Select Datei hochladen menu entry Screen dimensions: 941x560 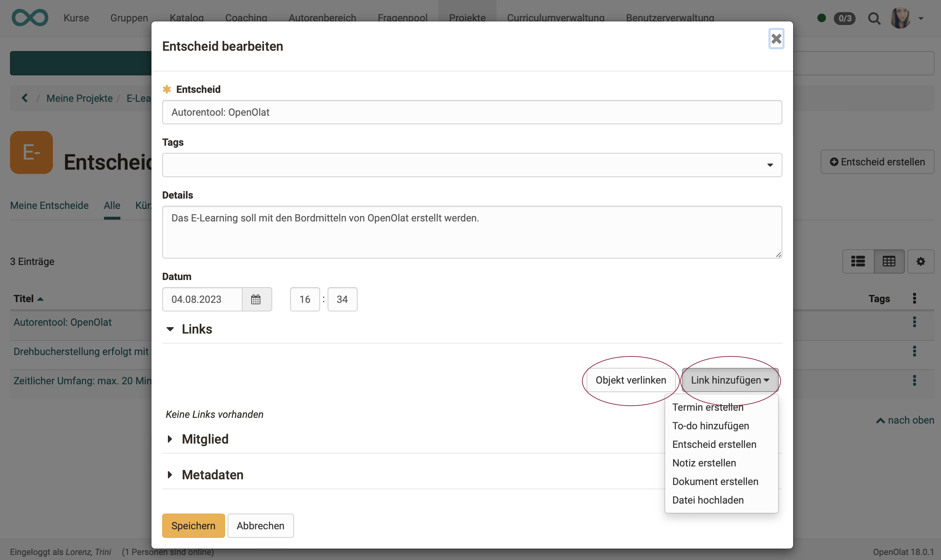click(708, 500)
